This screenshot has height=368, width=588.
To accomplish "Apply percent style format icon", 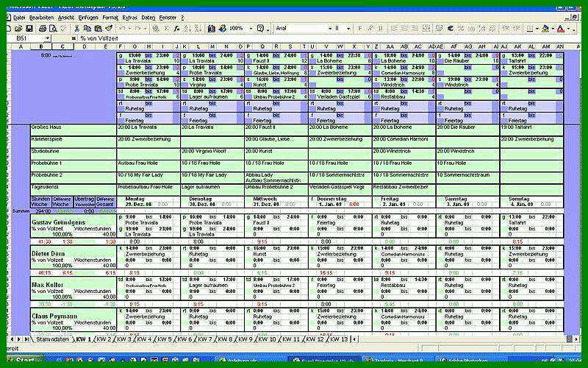I will [461, 29].
